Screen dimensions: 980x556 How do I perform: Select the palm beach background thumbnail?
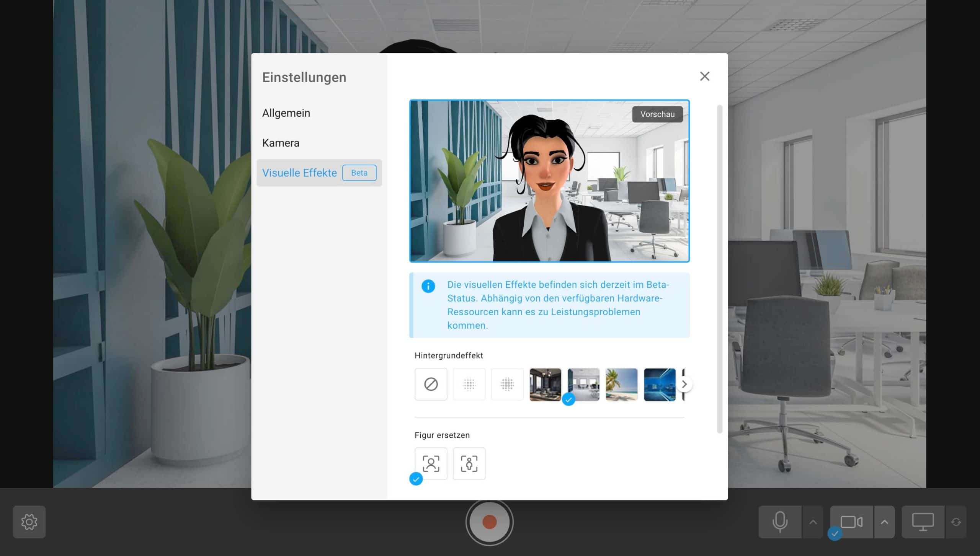[x=622, y=384]
